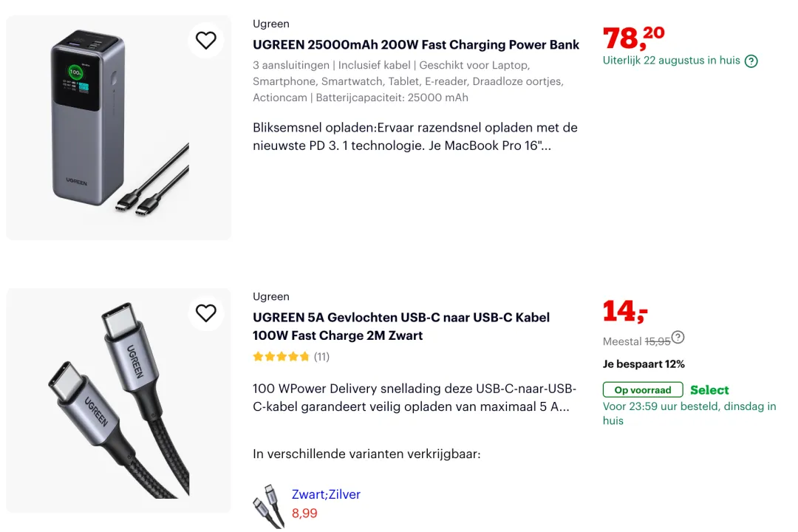Click the Op voorraad stock badge
The width and height of the screenshot is (798, 532).
[x=642, y=390]
